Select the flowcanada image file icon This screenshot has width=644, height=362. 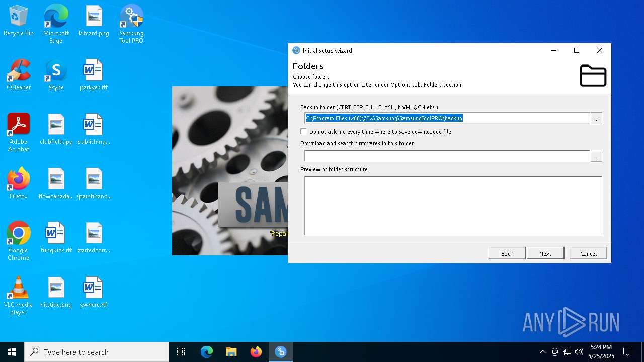pyautogui.click(x=56, y=184)
